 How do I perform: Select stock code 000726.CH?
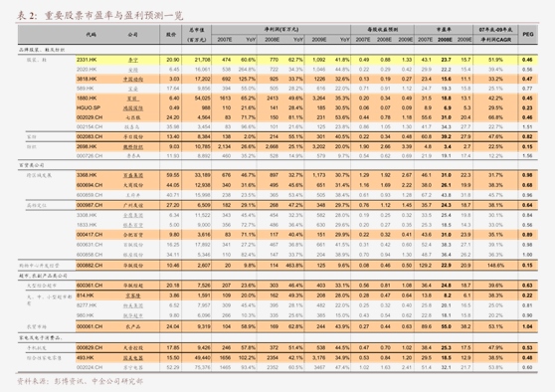click(x=90, y=156)
